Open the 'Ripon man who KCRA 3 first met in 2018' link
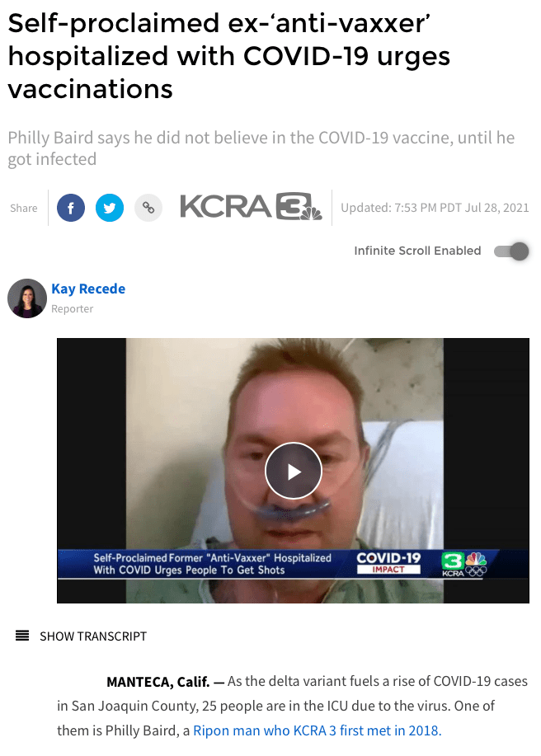The width and height of the screenshot is (541, 756). [318, 730]
